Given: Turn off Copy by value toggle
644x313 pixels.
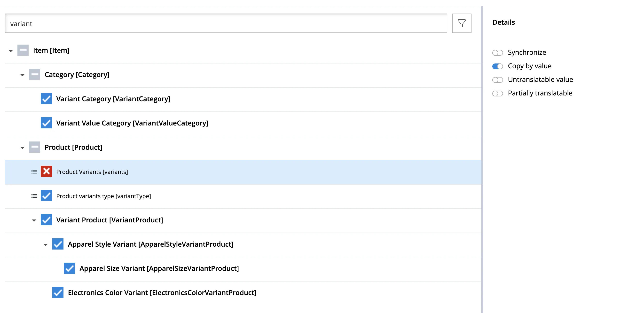Looking at the screenshot, I should tap(497, 66).
